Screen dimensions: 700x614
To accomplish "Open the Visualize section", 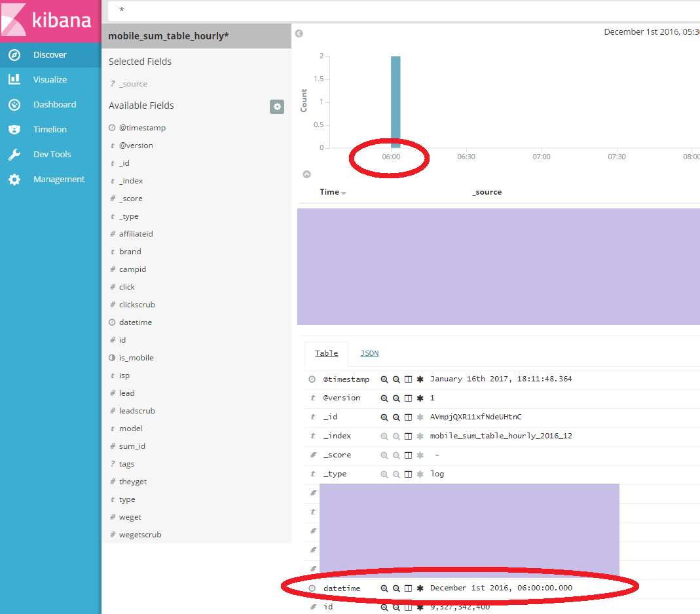I will coord(50,79).
